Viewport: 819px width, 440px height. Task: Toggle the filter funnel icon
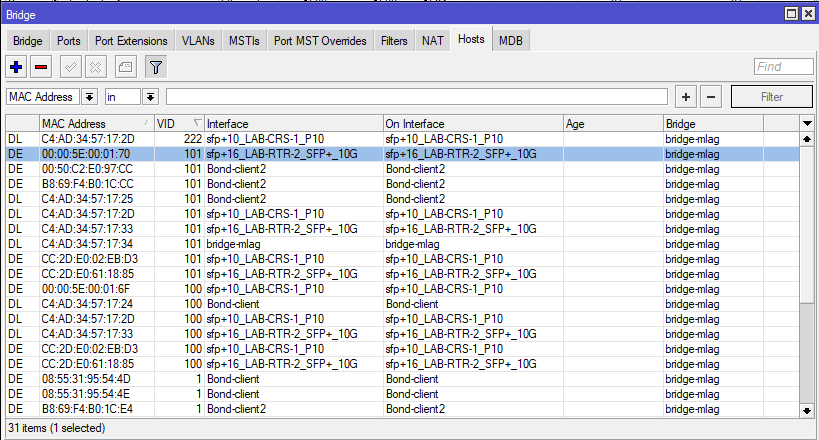[x=156, y=67]
